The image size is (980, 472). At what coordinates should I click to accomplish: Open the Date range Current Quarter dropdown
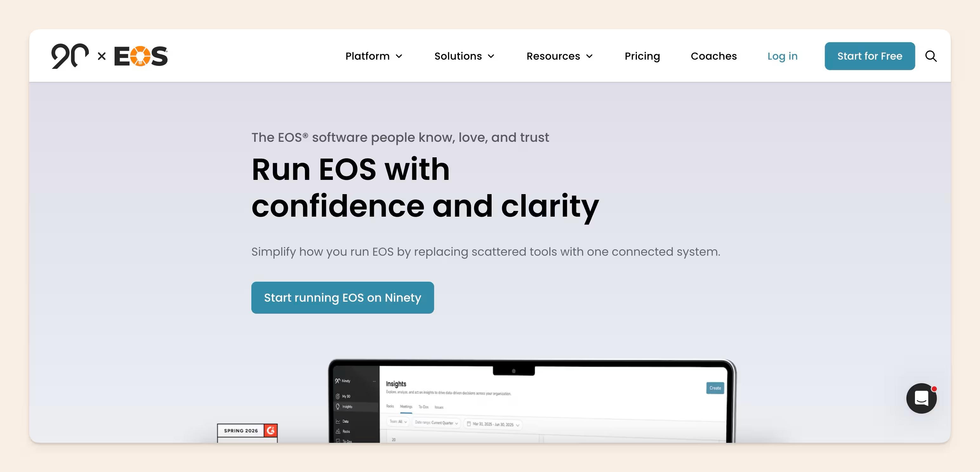[x=436, y=423]
